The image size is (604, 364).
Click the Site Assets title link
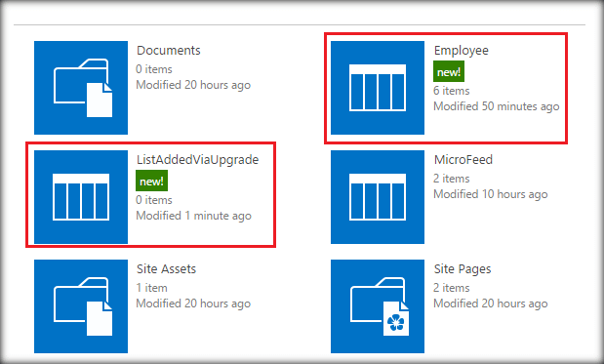pos(166,269)
